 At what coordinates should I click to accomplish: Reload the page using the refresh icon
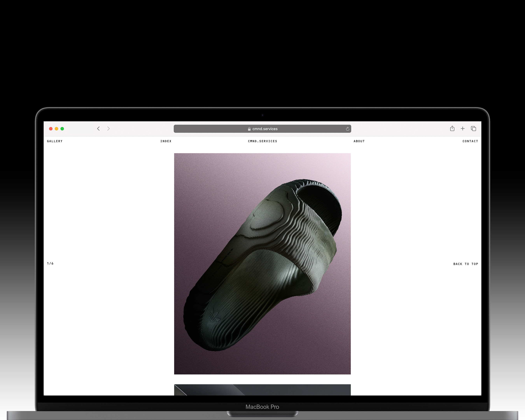tap(347, 129)
